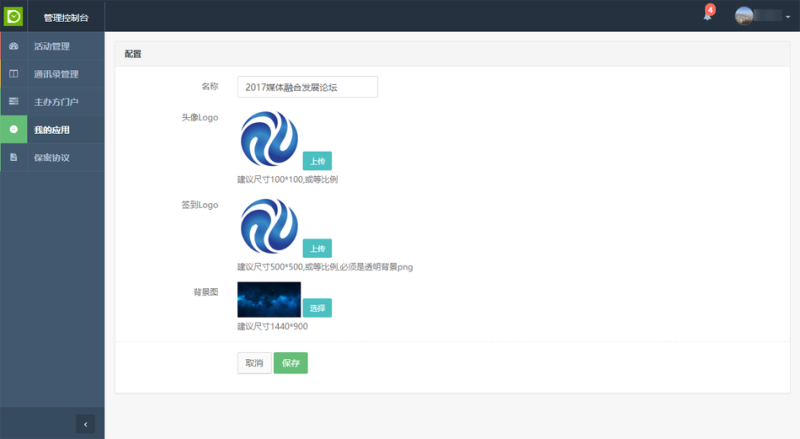Open the notification bell with badge 4
The height and width of the screenshot is (439, 800).
(x=707, y=16)
